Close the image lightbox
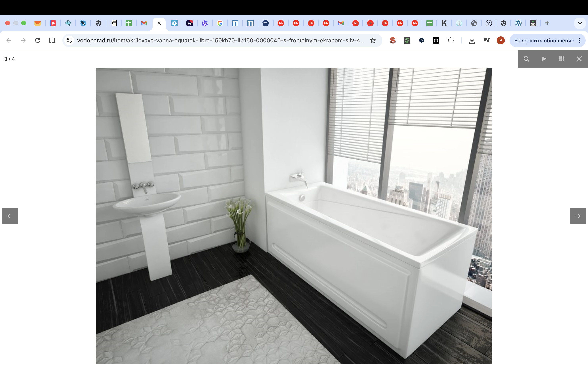Viewport: 588px width, 382px height. (x=579, y=59)
